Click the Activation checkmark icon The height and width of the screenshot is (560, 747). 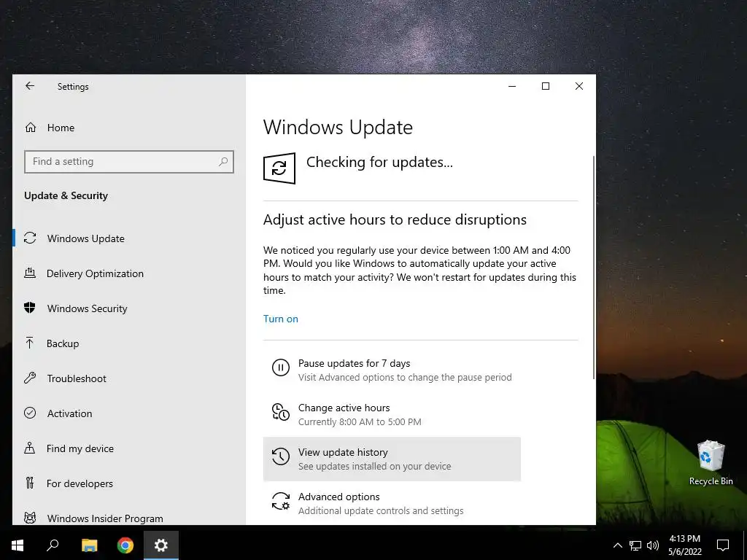[x=30, y=413]
